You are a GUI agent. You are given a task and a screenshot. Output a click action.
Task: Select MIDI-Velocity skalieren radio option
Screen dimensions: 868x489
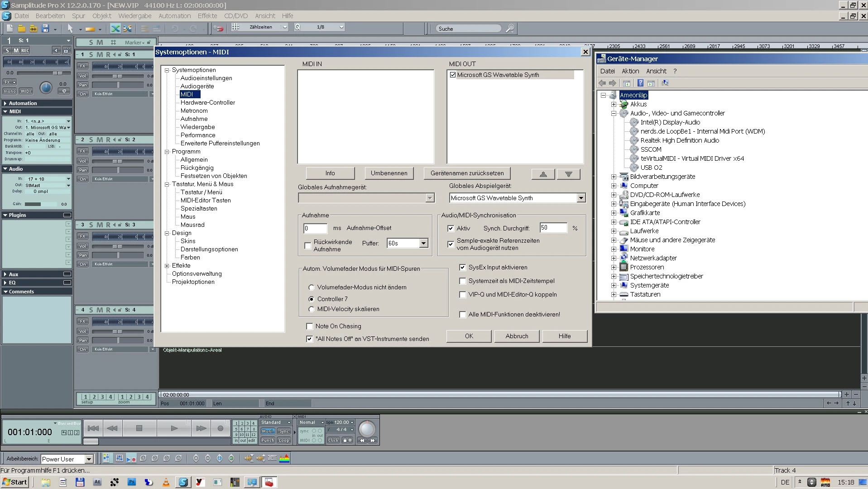pos(312,309)
